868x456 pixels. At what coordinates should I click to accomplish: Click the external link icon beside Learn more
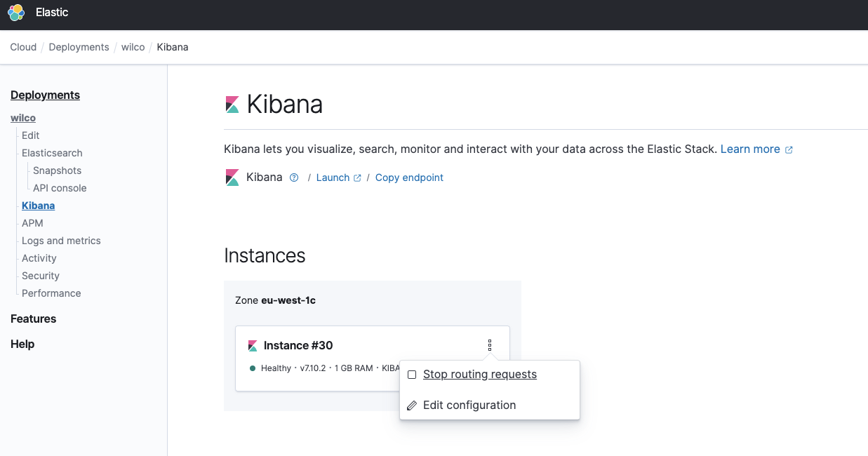coord(789,150)
